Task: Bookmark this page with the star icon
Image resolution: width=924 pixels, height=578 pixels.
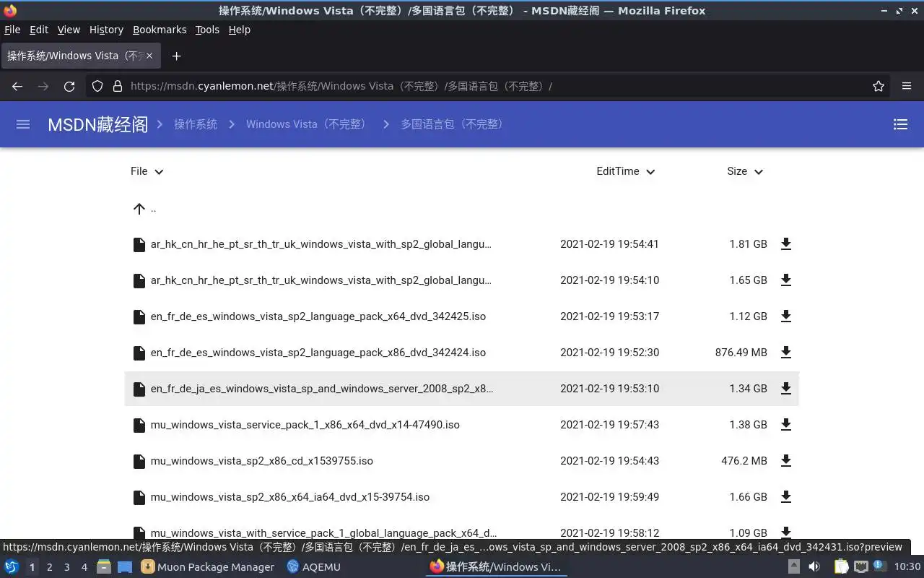Action: tap(879, 86)
